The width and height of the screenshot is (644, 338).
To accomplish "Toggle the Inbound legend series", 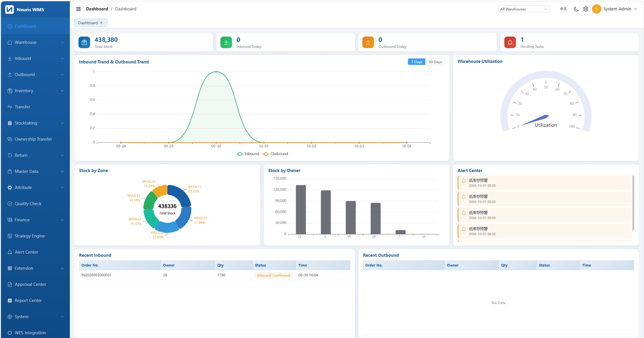I will pos(248,154).
